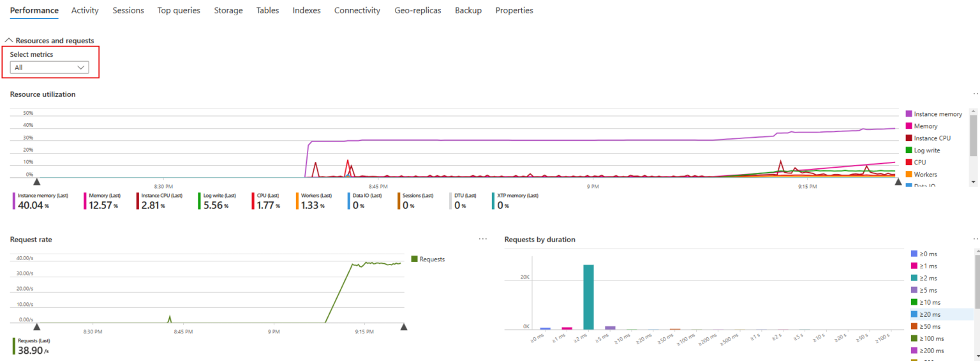Click left time range marker on Resource utilization
The width and height of the screenshot is (980, 364).
[x=36, y=182]
